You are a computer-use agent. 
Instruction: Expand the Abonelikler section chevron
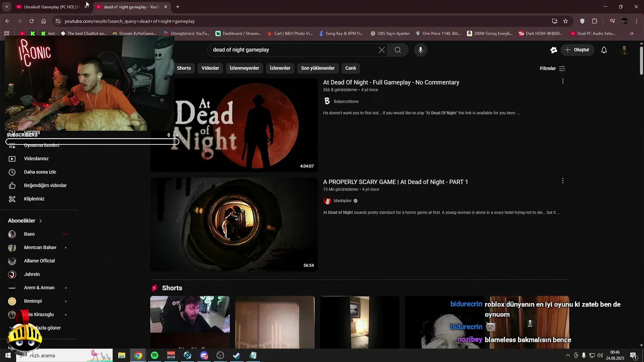point(41,221)
